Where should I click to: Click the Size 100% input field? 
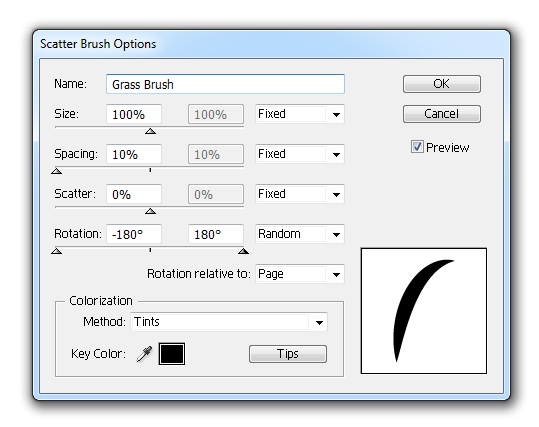click(x=134, y=114)
